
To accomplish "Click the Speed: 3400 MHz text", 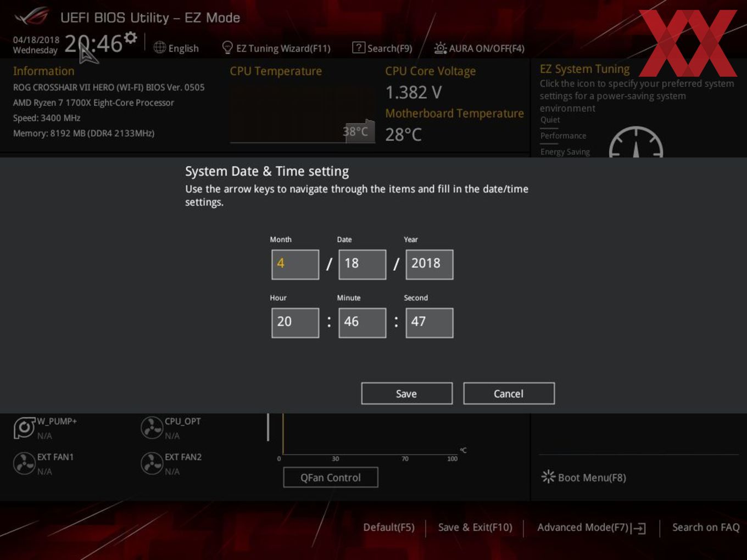I will point(47,118).
